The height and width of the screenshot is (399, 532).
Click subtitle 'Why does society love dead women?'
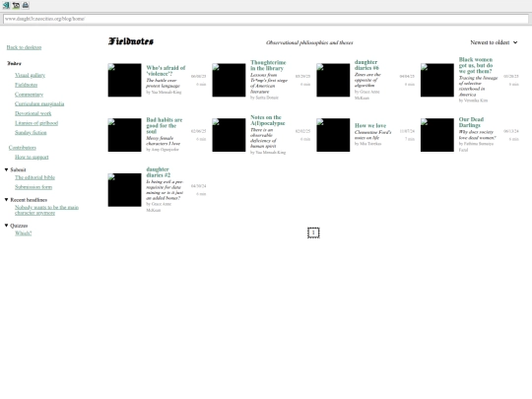(x=478, y=135)
